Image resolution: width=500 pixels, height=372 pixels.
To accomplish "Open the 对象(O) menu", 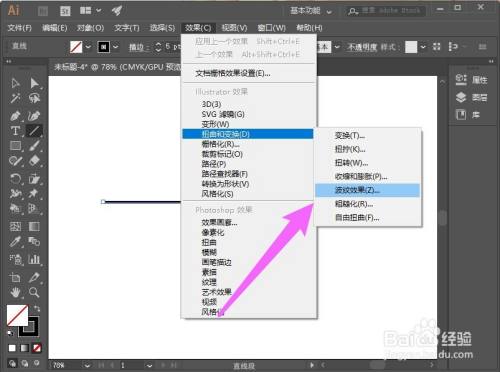I will [90, 28].
